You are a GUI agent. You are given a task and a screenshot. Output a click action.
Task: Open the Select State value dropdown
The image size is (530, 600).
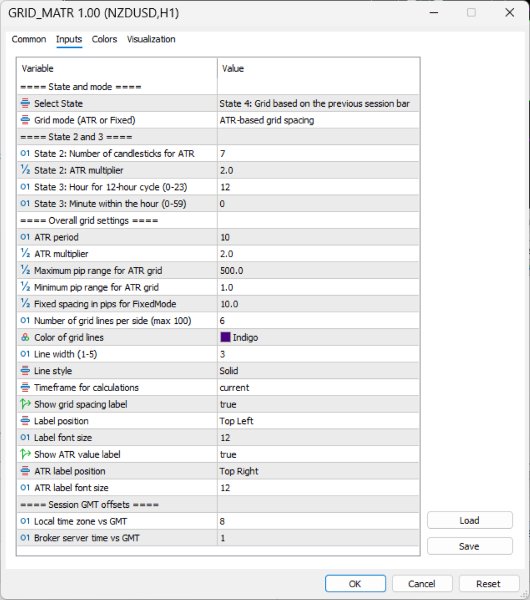coord(318,103)
